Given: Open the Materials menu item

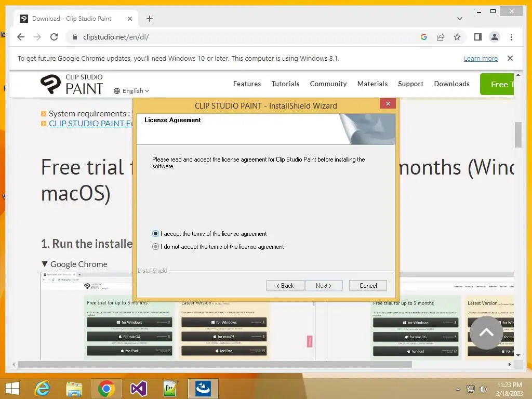Looking at the screenshot, I should tap(372, 84).
